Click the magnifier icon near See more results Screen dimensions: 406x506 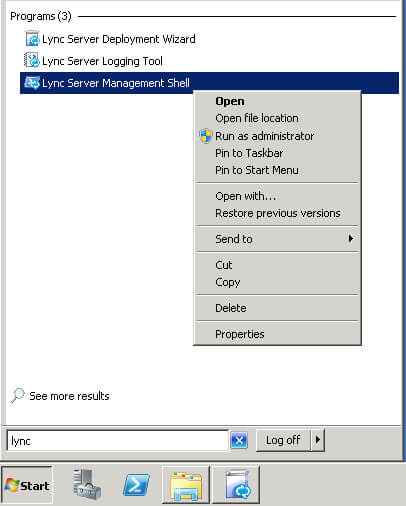pyautogui.click(x=18, y=396)
